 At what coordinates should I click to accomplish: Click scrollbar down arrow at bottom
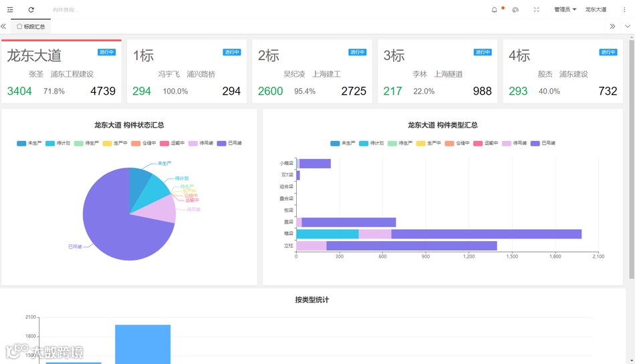pyautogui.click(x=632, y=361)
